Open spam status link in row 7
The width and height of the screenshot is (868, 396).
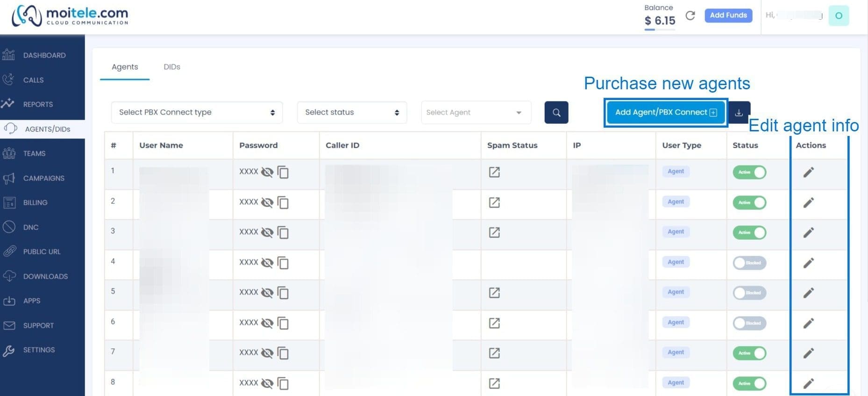point(494,353)
